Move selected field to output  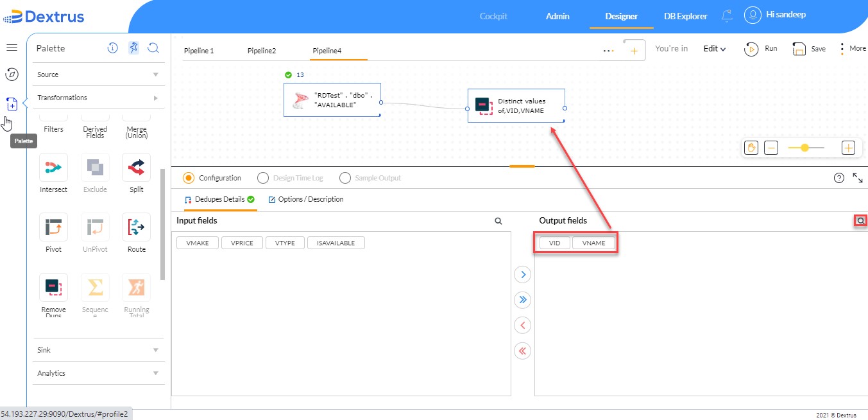pos(523,275)
